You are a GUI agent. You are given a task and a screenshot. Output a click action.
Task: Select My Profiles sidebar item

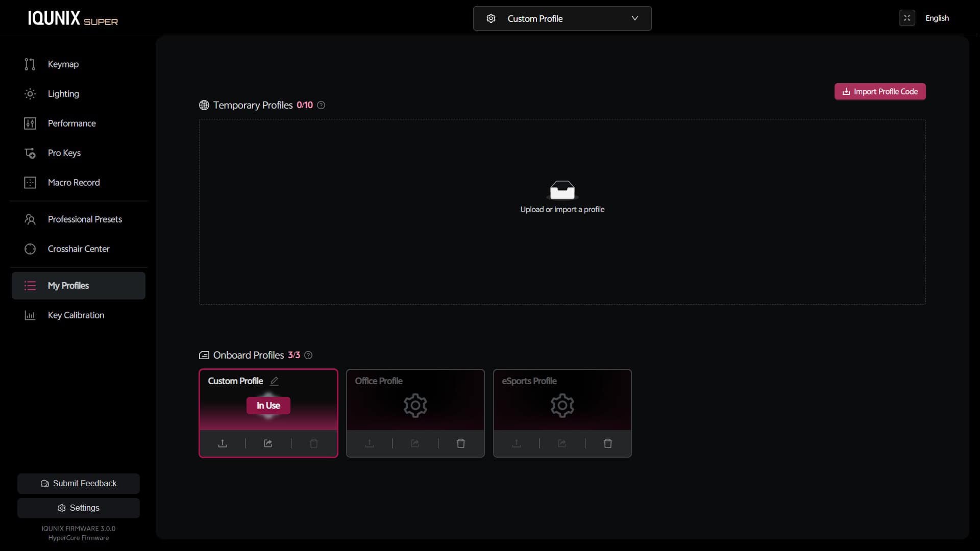click(79, 286)
